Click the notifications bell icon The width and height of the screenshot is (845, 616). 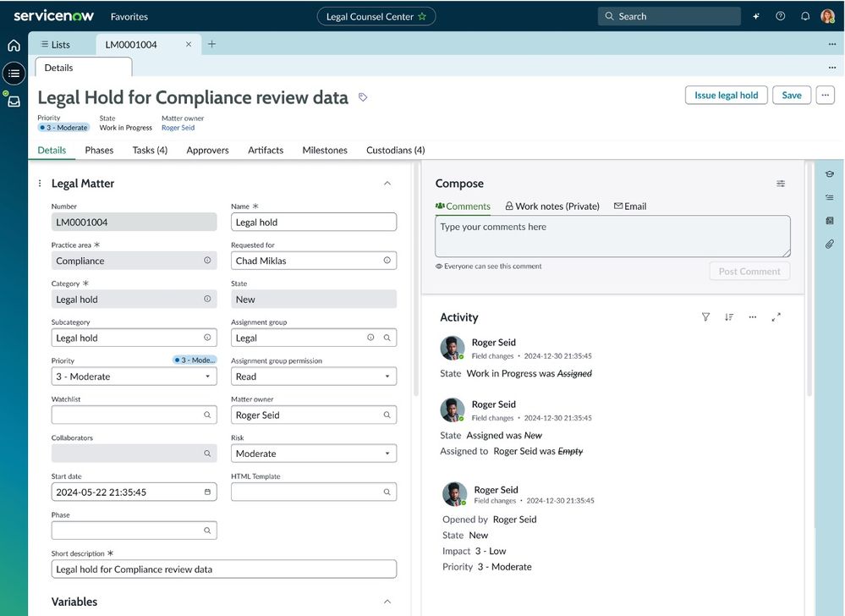(804, 16)
